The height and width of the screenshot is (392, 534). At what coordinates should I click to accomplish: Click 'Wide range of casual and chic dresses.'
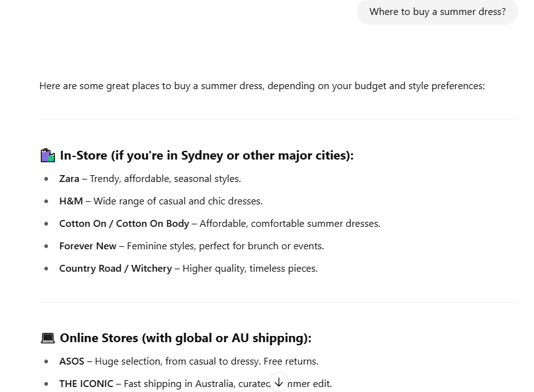click(178, 201)
